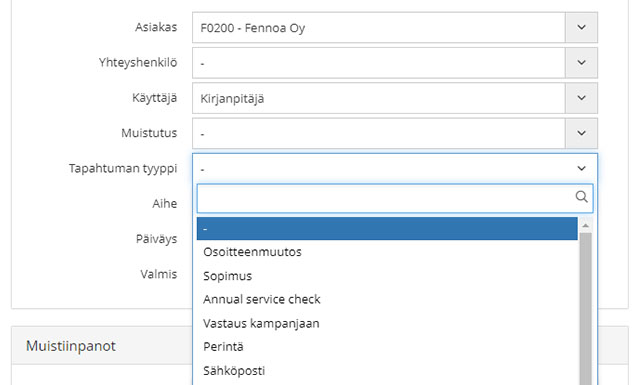Expand the Yhteyshenkilö dropdown arrow
The height and width of the screenshot is (385, 640).
pos(581,62)
